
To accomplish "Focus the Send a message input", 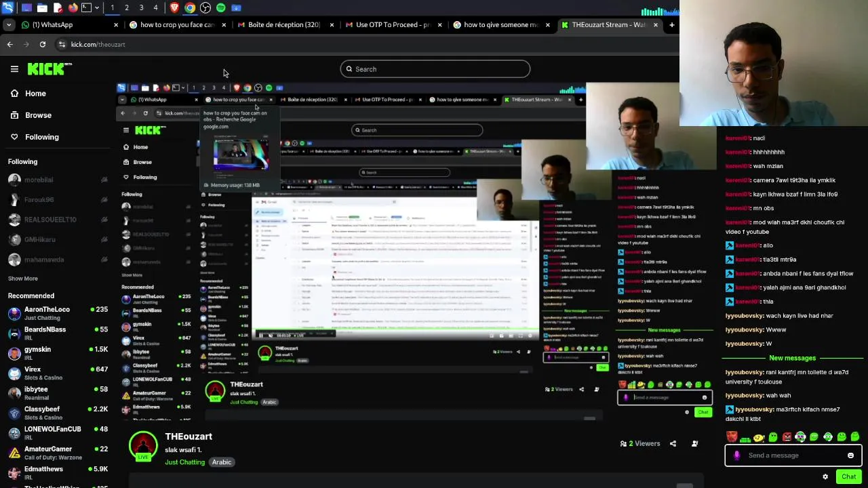I will tap(793, 455).
